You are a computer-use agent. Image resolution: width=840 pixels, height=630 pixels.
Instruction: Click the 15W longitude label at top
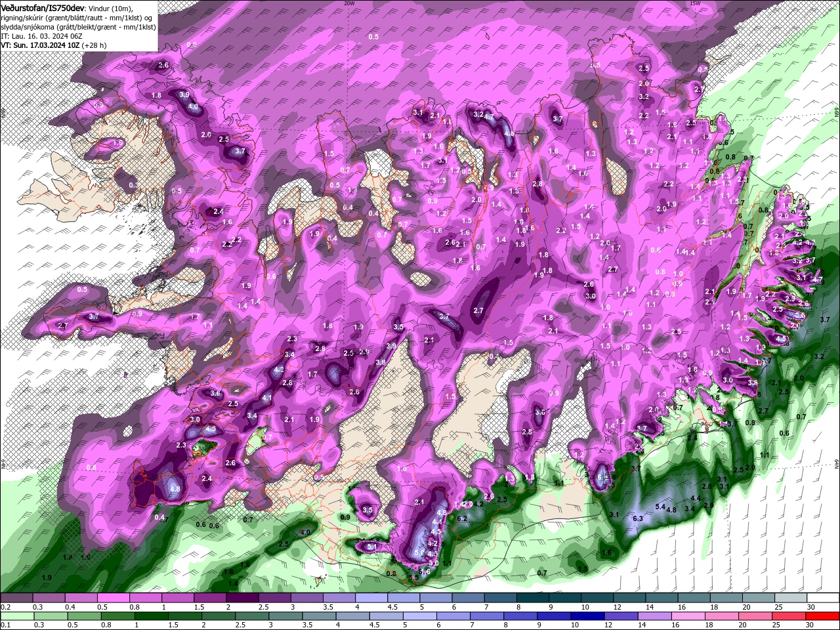click(x=695, y=3)
